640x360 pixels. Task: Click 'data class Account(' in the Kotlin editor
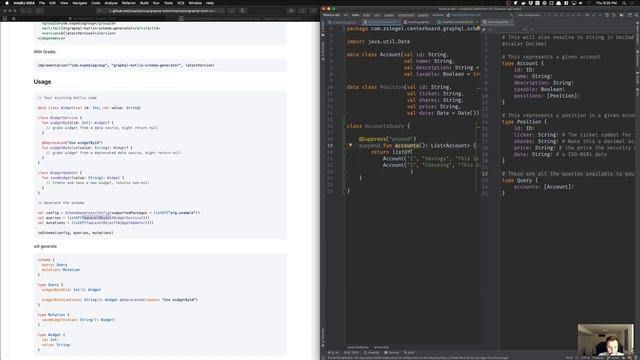point(375,54)
